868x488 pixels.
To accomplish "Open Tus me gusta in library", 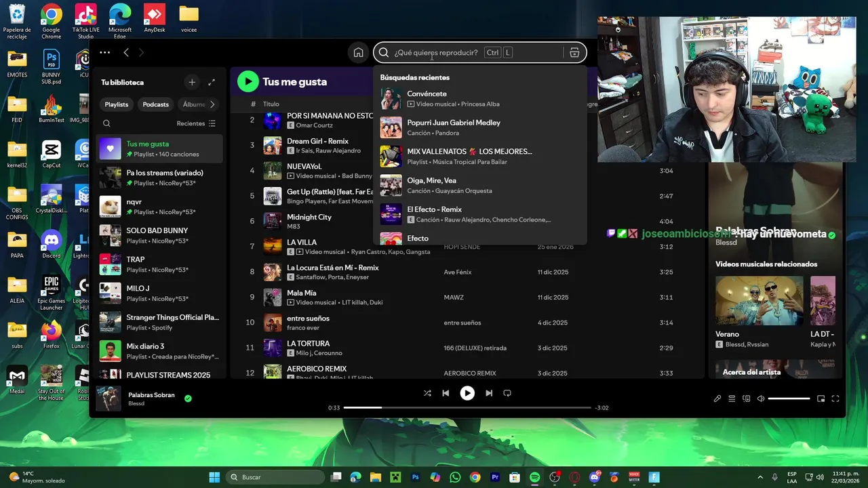I will click(x=160, y=148).
